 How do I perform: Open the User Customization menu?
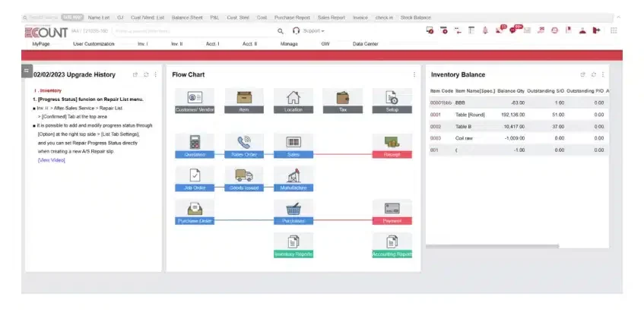[x=94, y=44]
